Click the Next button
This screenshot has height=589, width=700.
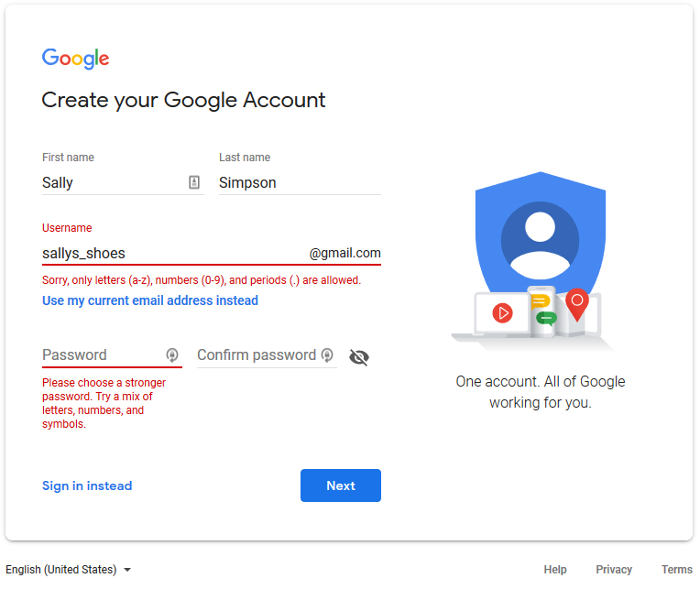tap(341, 485)
